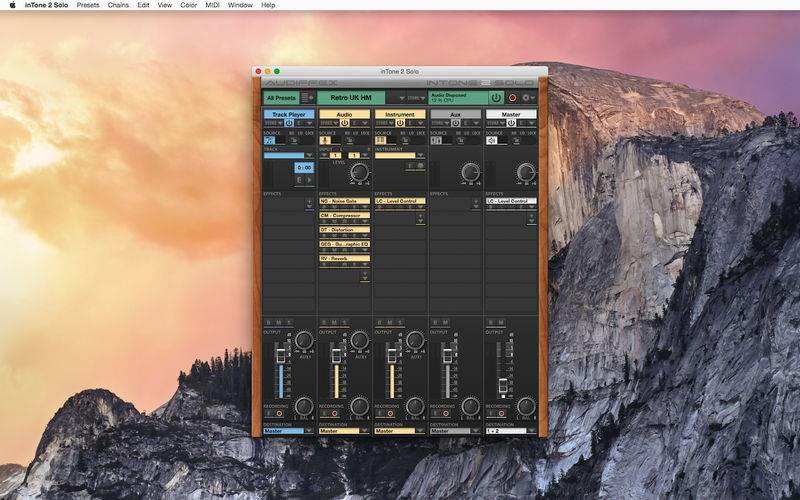
Task: Open the Master destination 1+2 dropdown
Action: coord(511,431)
